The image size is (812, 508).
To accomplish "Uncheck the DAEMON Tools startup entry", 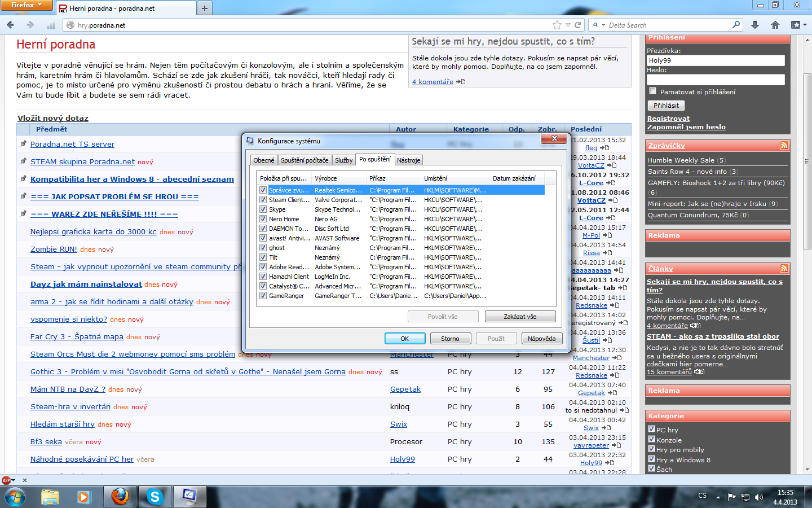I will tap(263, 229).
